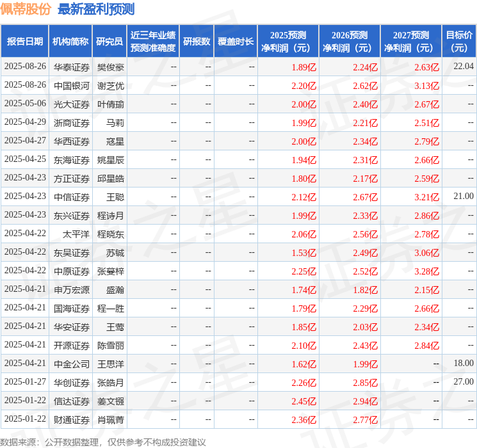The width and height of the screenshot is (477, 448).
Task: Click target price 22.04
Action: (464, 66)
